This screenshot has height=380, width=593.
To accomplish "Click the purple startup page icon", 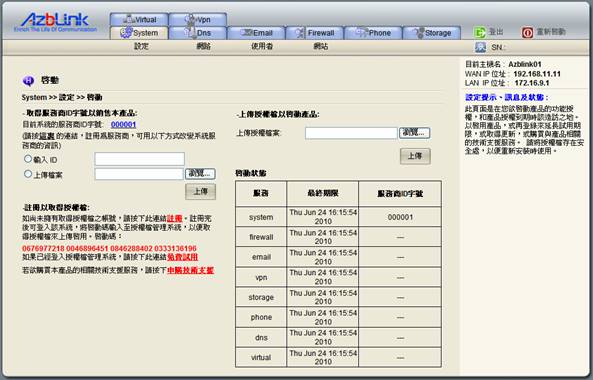I will (28, 81).
